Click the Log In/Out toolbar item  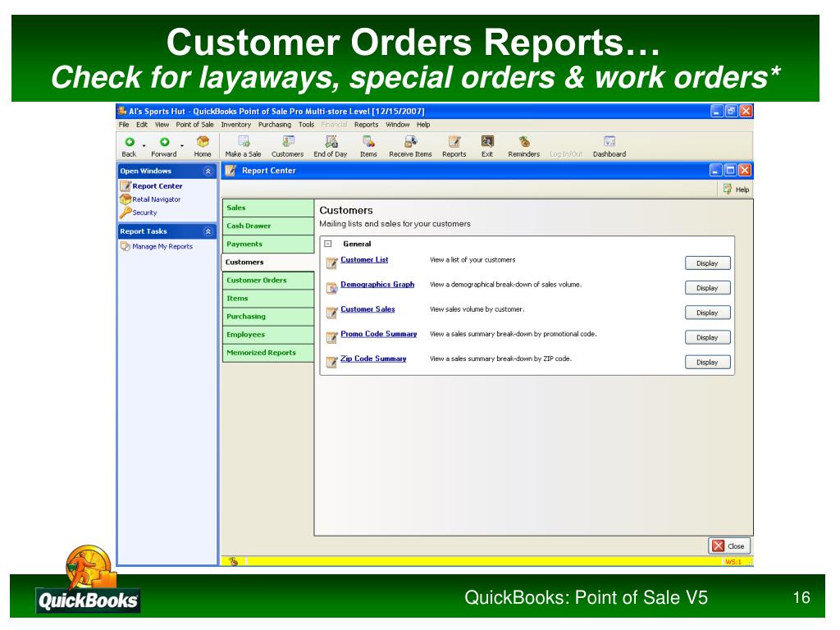[x=566, y=154]
